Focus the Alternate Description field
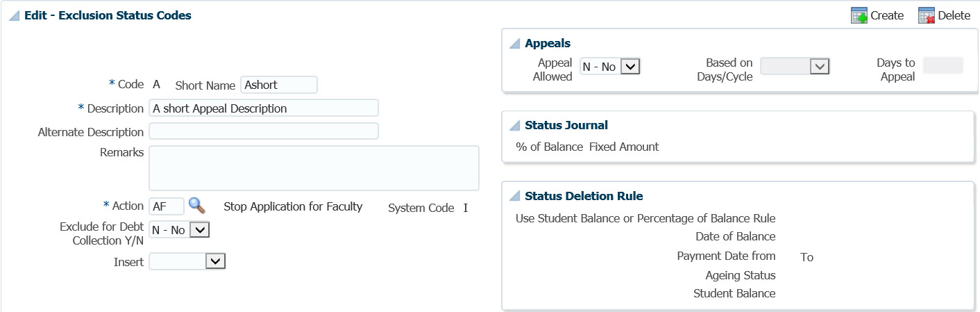This screenshot has width=980, height=312. coord(264,131)
